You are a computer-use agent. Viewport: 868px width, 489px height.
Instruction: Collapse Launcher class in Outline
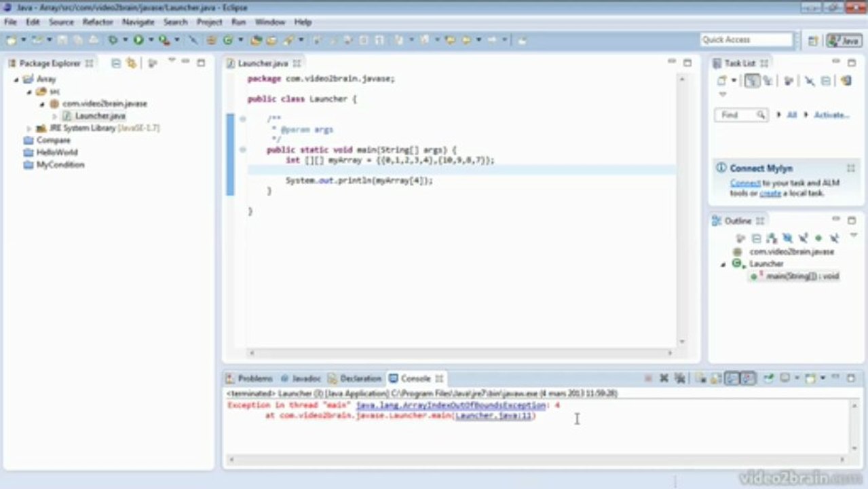[723, 264]
